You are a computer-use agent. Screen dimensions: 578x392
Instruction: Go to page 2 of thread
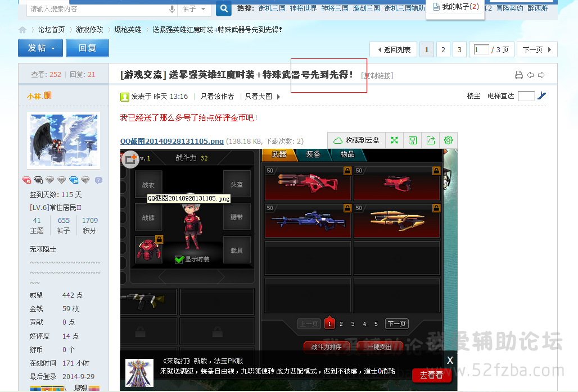443,49
